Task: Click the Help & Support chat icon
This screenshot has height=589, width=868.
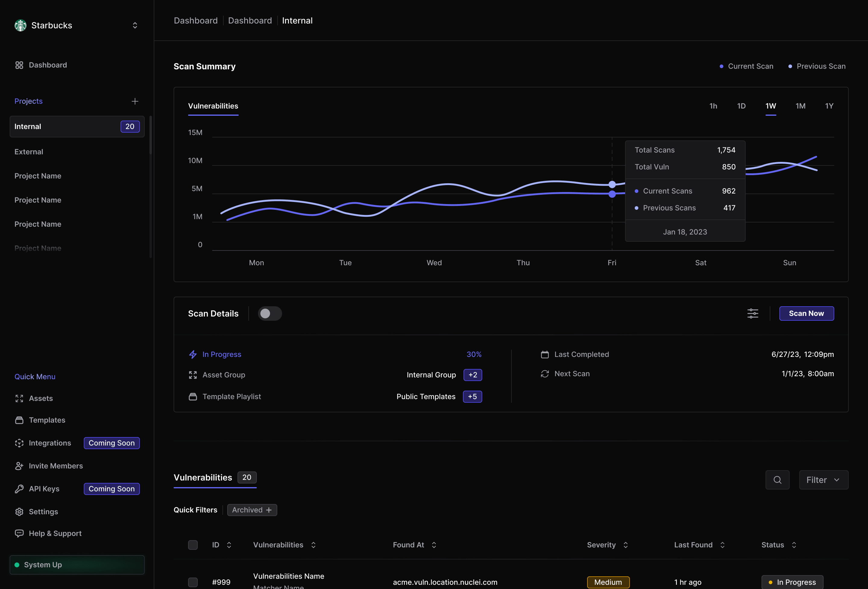Action: coord(19,533)
